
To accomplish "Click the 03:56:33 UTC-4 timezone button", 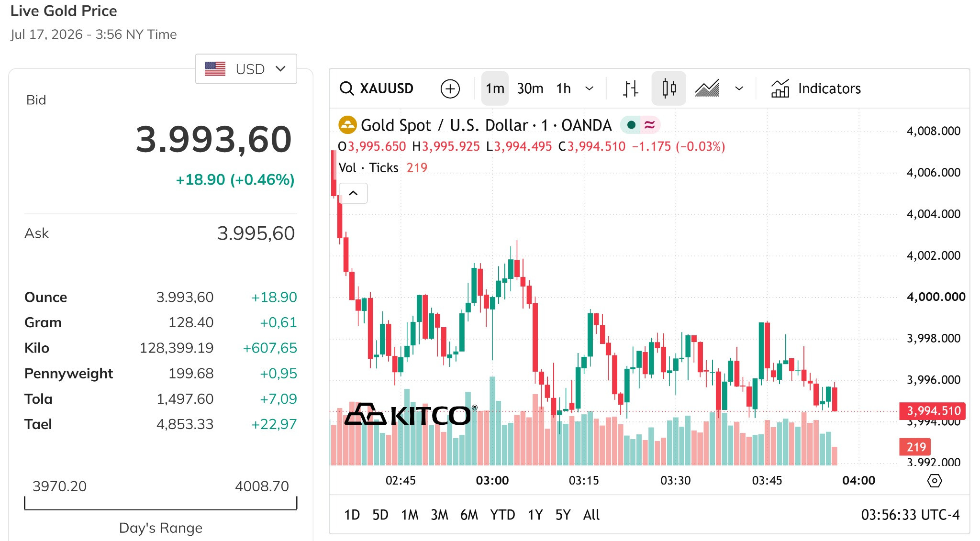I will pyautogui.click(x=910, y=515).
